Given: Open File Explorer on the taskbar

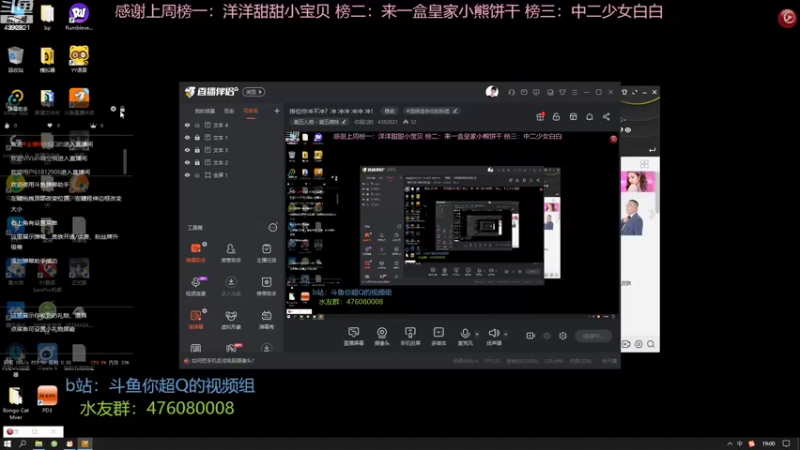Looking at the screenshot, I should 38,444.
